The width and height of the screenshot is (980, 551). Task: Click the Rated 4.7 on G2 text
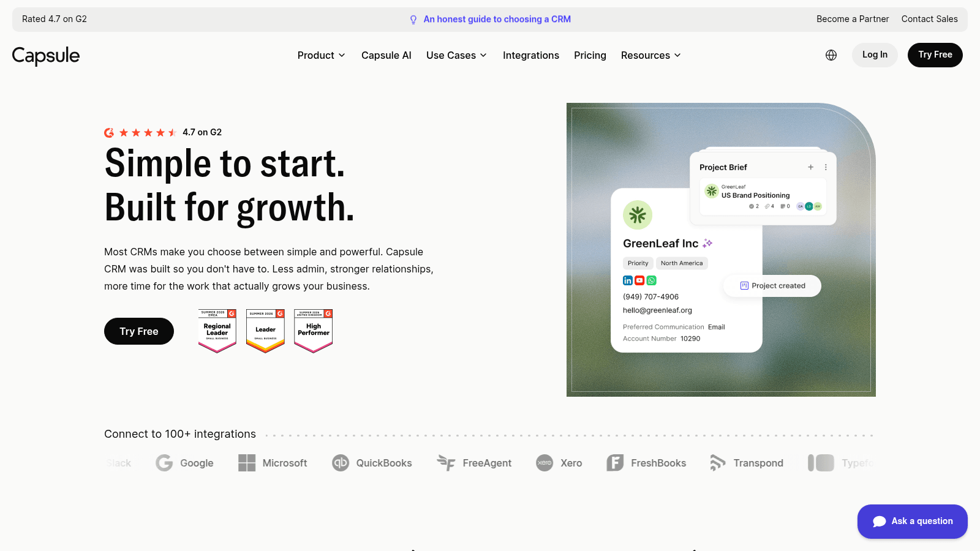55,19
